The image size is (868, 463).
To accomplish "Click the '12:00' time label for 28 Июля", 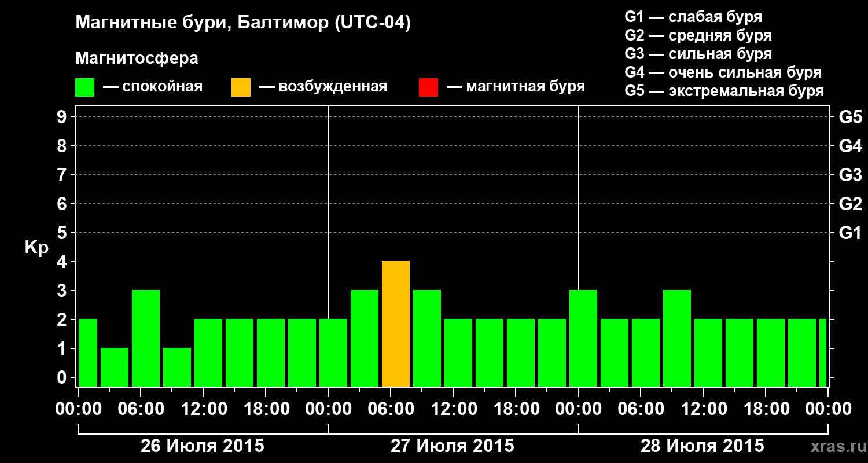I will point(703,409).
